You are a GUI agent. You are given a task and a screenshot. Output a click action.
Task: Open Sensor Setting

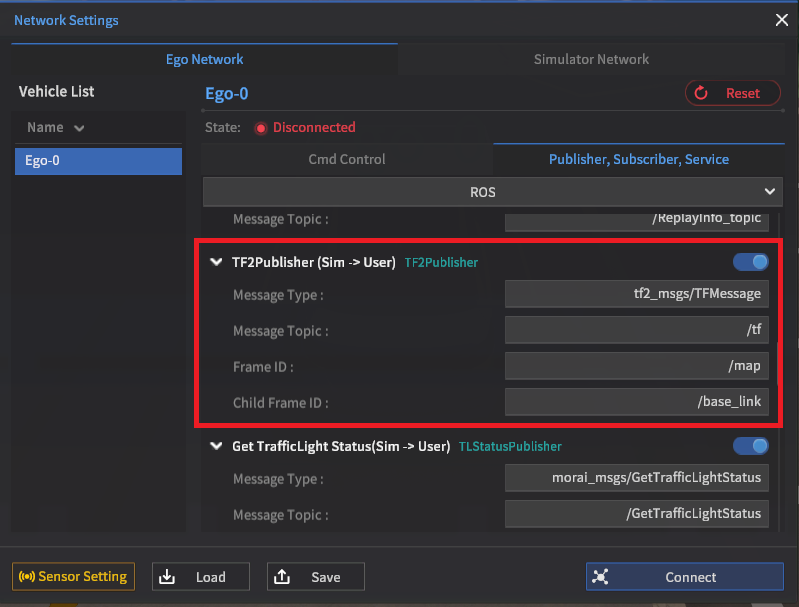click(x=73, y=576)
